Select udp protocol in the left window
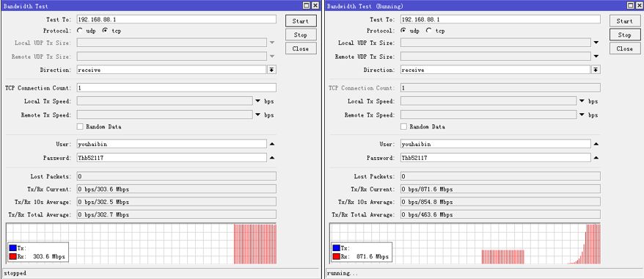 pos(80,31)
